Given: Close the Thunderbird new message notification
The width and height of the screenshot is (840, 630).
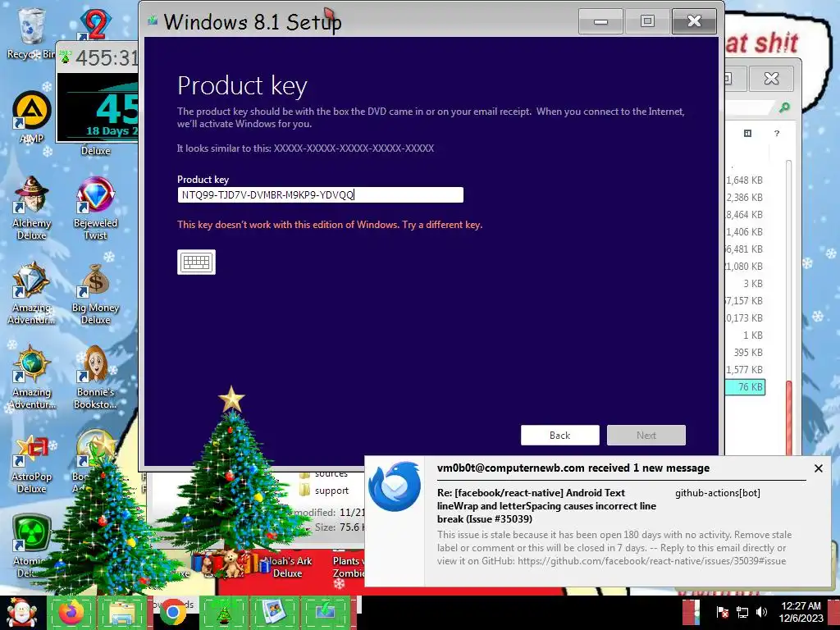Looking at the screenshot, I should pyautogui.click(x=818, y=468).
